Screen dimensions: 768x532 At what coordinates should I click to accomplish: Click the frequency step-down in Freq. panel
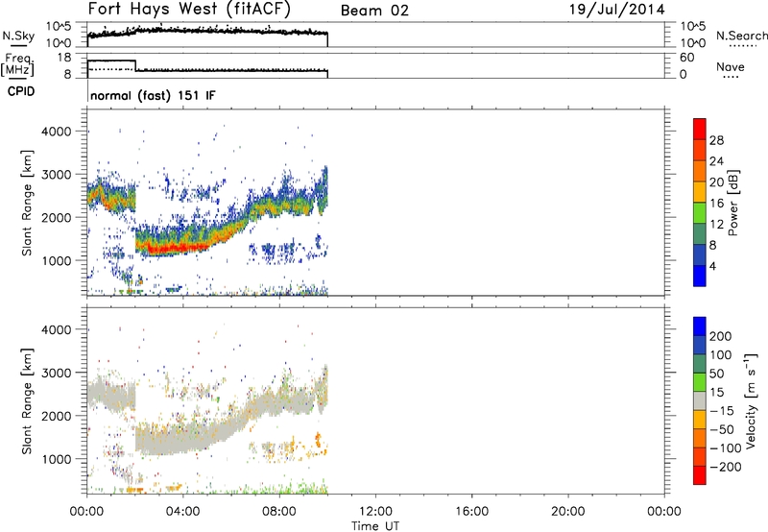pos(135,65)
